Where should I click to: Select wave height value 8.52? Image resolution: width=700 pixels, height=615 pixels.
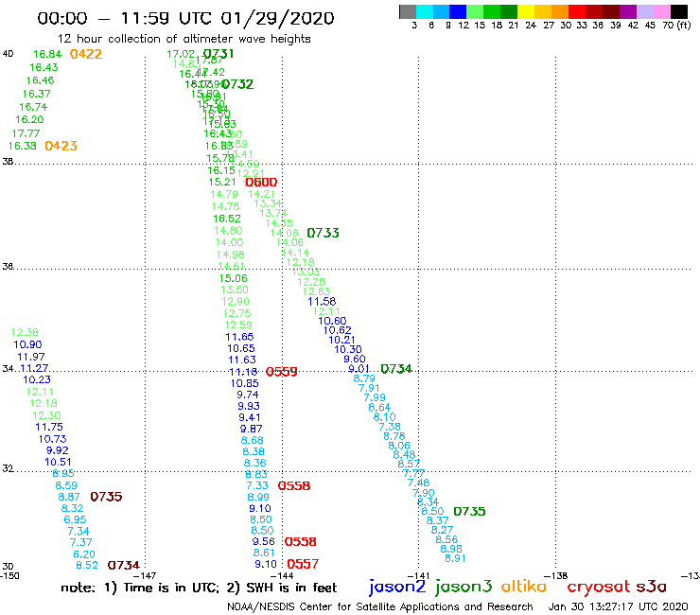pos(87,566)
